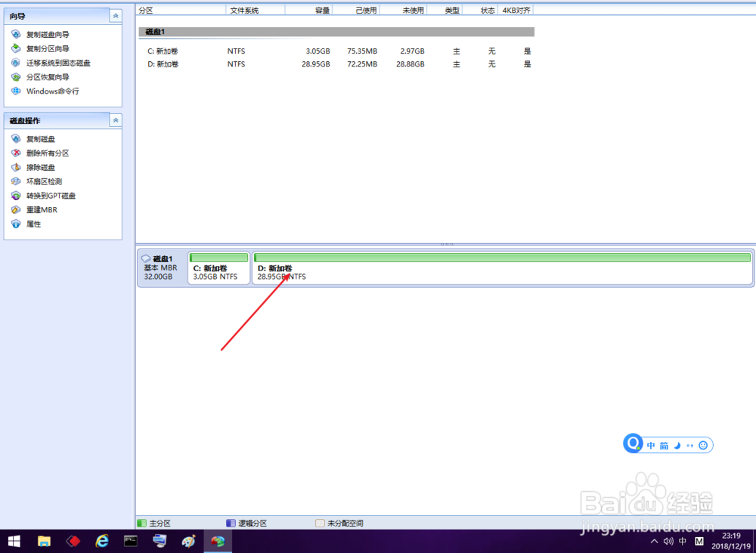Collapse the 向导 panel
This screenshot has height=553, width=756.
(x=116, y=16)
